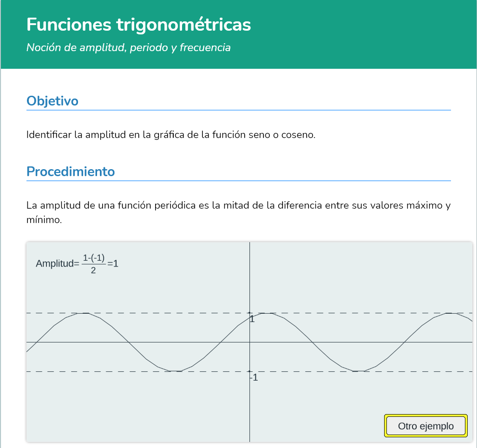Image resolution: width=477 pixels, height=448 pixels.
Task: Click the word "Amplitud=" in the graph
Action: tap(58, 264)
